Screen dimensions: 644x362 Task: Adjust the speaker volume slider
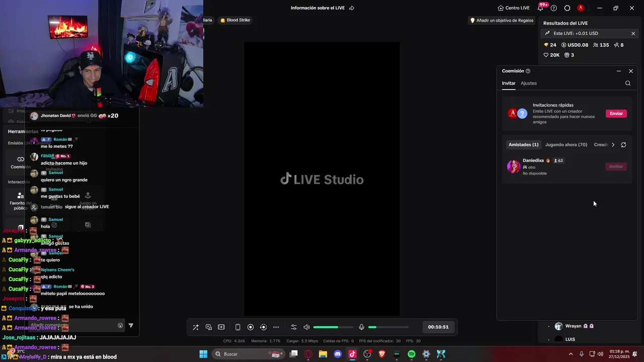pyautogui.click(x=333, y=327)
